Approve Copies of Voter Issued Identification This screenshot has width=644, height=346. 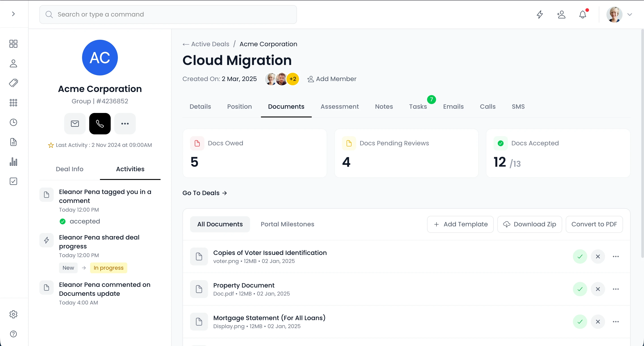click(x=580, y=256)
